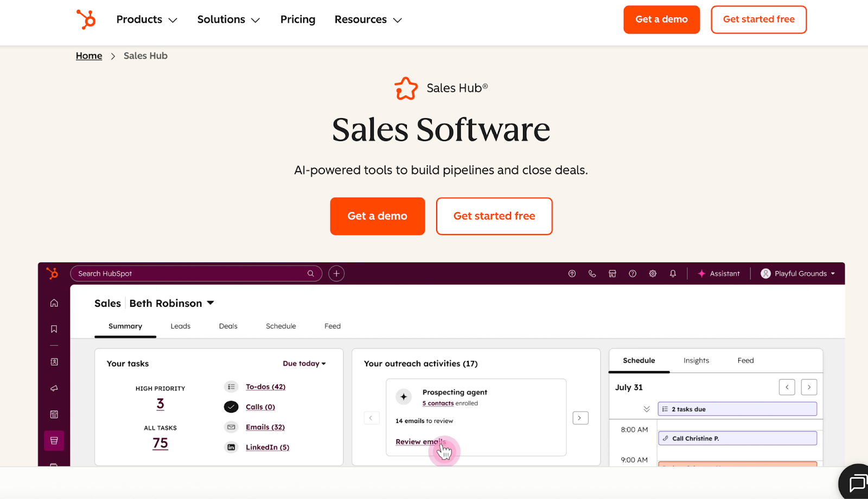Click the Sales Hub star logo icon

point(406,88)
